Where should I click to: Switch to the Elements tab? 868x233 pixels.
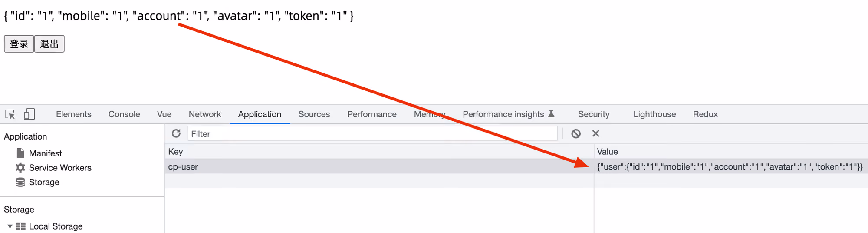(x=74, y=114)
